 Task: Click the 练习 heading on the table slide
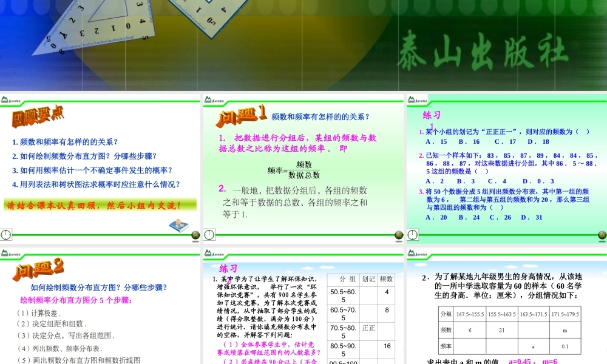pos(228,269)
